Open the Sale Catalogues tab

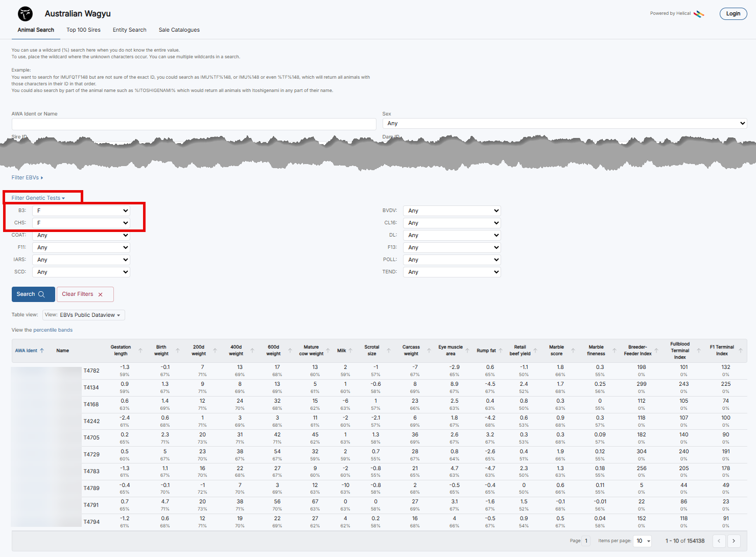pos(179,30)
